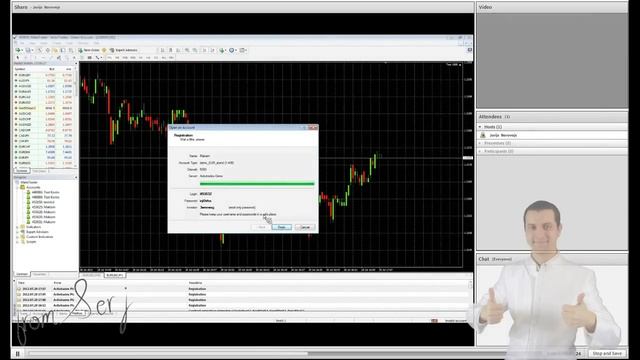Close the Market Watch panel
Viewport: 640px width, 360px height.
76,63
